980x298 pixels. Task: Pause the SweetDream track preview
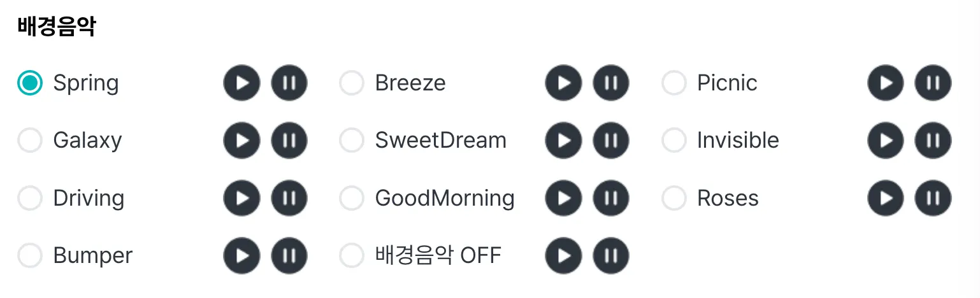coord(611,141)
